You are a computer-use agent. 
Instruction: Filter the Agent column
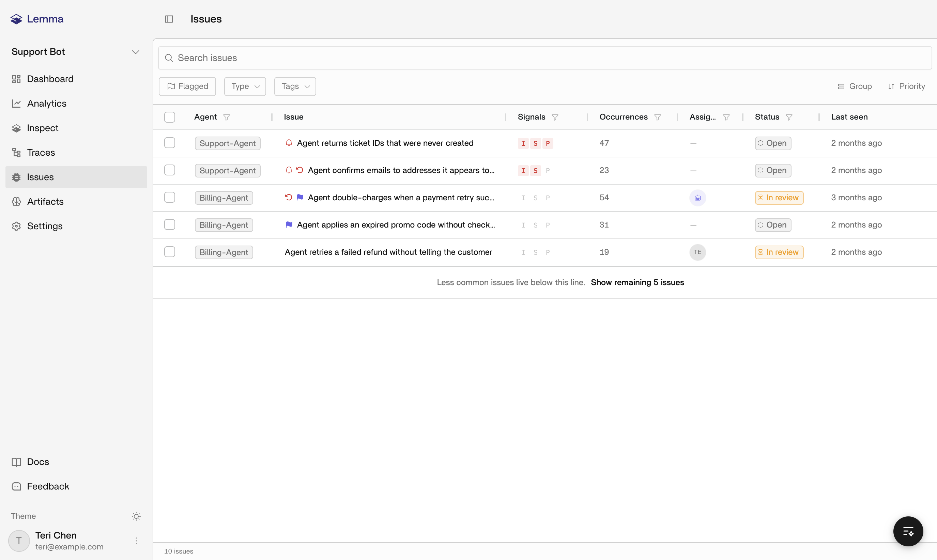click(227, 118)
